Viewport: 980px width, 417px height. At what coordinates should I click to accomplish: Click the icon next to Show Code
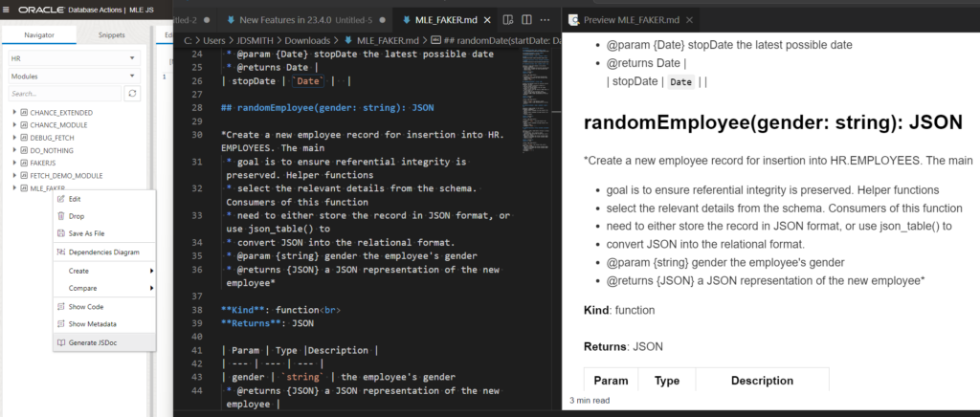[x=61, y=307]
